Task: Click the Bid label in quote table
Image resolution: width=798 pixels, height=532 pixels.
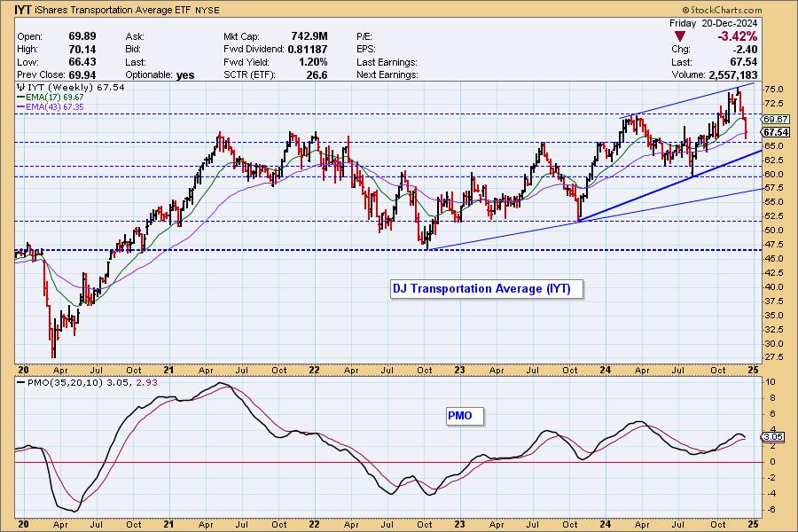Action: click(133, 50)
